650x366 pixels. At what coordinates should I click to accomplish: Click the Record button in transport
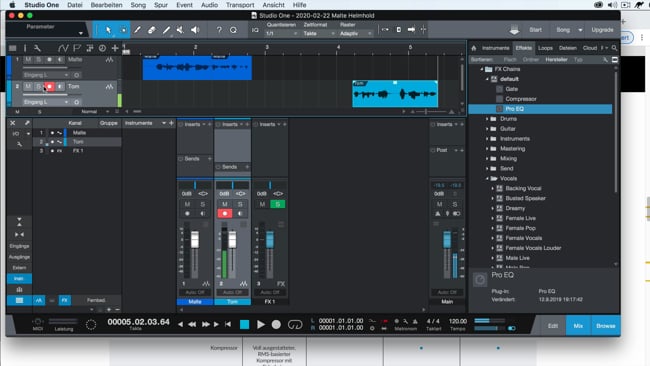[276, 325]
